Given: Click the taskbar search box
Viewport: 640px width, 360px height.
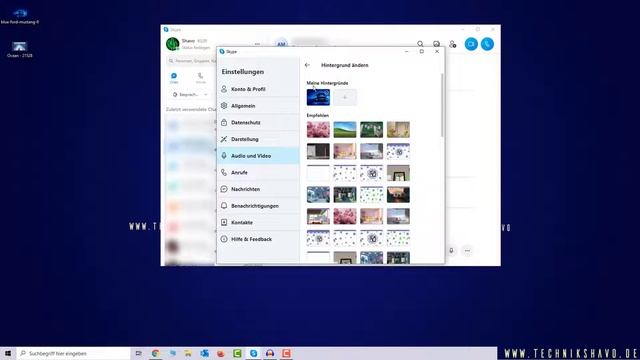Looking at the screenshot, I should coord(73,353).
